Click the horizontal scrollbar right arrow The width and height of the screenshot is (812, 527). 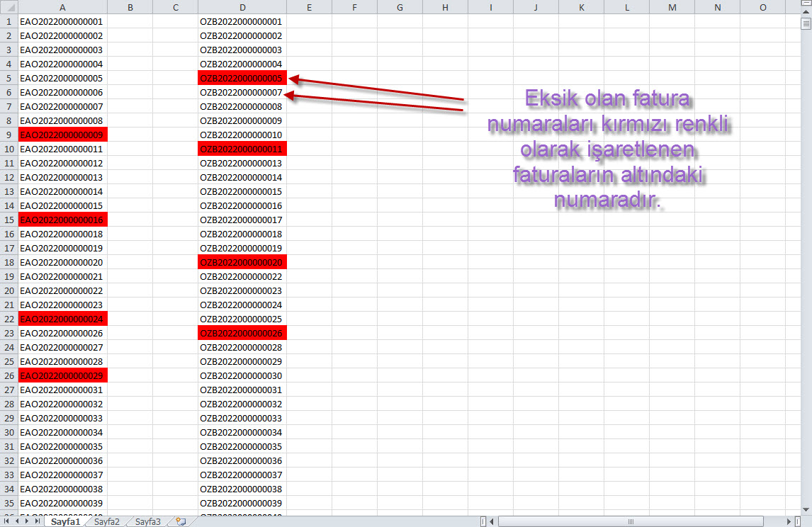pos(787,522)
